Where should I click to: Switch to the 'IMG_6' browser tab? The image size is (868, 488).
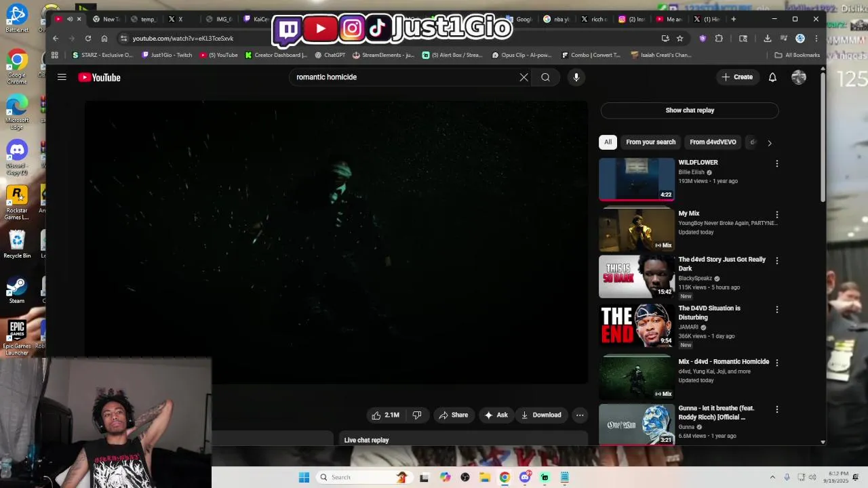pyautogui.click(x=218, y=19)
